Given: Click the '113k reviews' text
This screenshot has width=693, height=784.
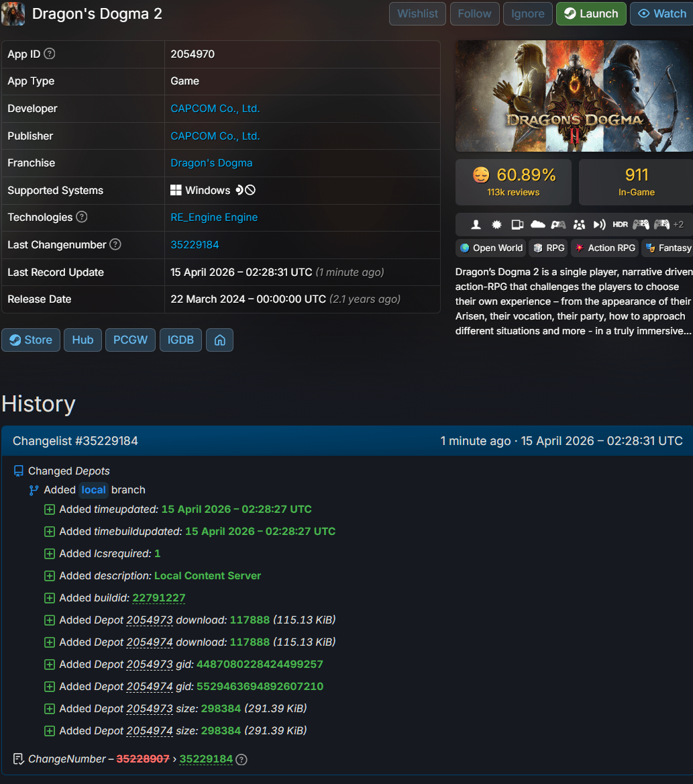Looking at the screenshot, I should pyautogui.click(x=513, y=193).
